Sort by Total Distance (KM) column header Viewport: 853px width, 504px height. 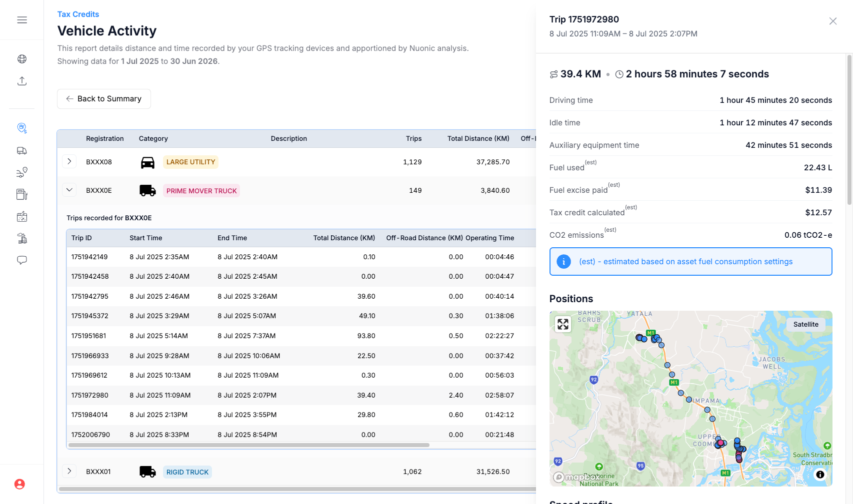point(478,138)
